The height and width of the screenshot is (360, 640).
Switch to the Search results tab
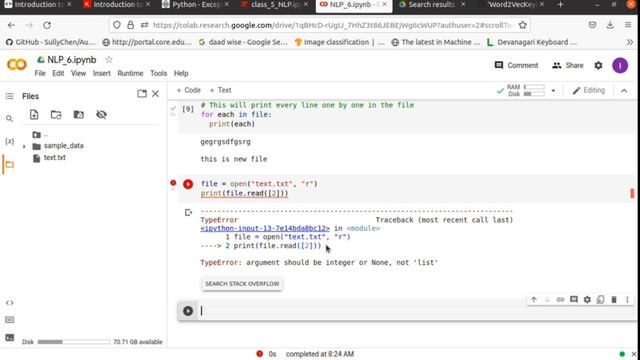(x=431, y=5)
